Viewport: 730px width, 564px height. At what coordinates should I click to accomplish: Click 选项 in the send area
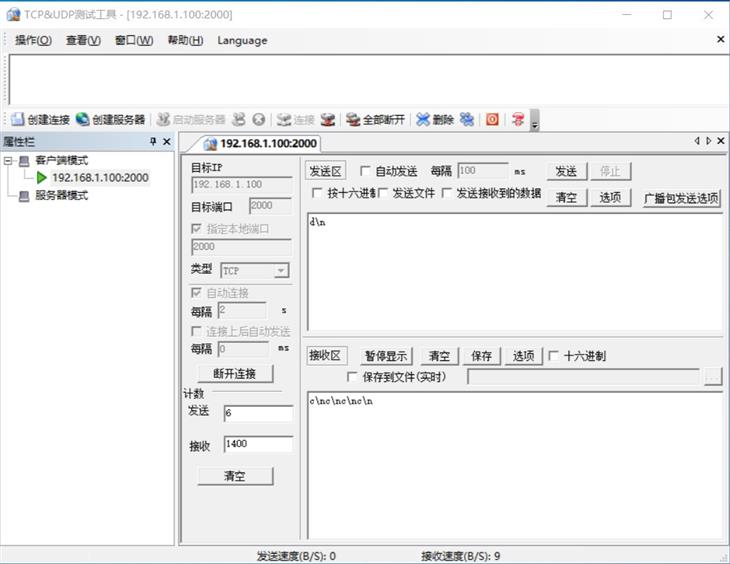[x=610, y=198]
